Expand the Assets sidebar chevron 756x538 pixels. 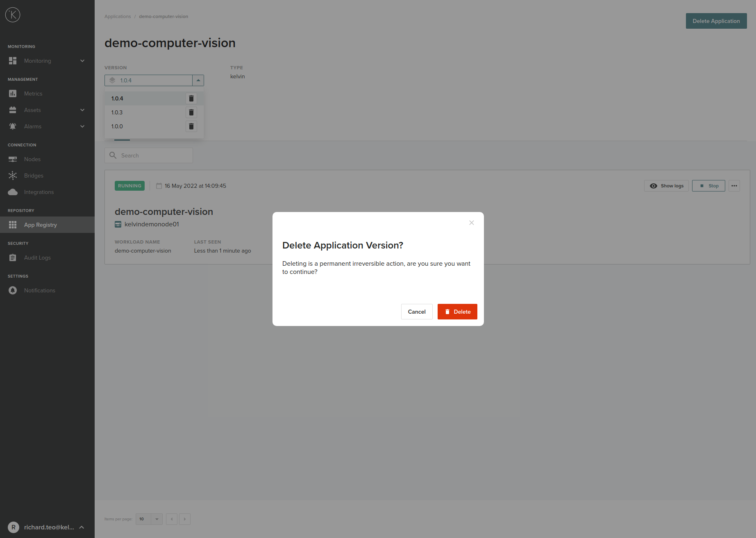(82, 110)
